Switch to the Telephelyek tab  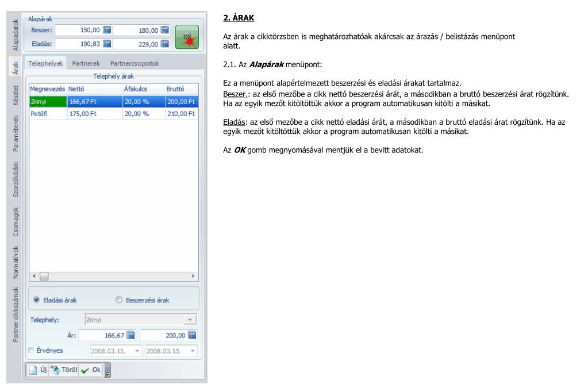pyautogui.click(x=45, y=63)
